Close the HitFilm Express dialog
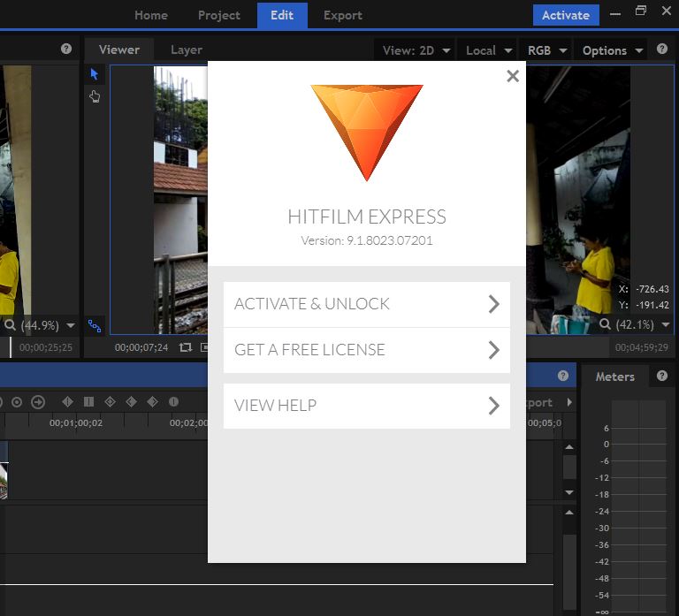This screenshot has width=679, height=616. (x=513, y=76)
